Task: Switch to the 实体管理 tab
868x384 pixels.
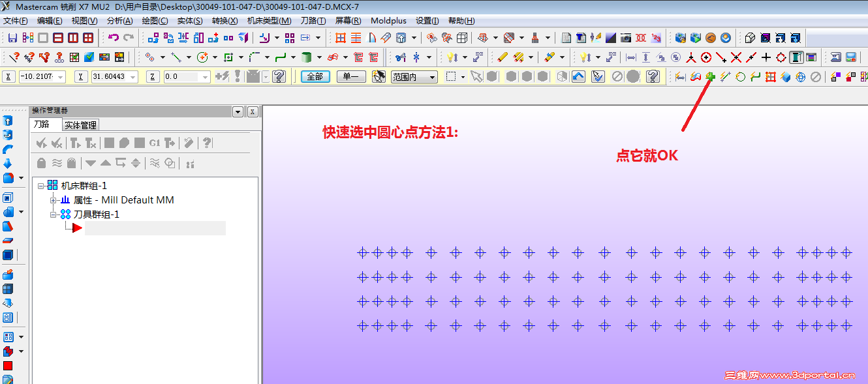Action: coord(81,125)
